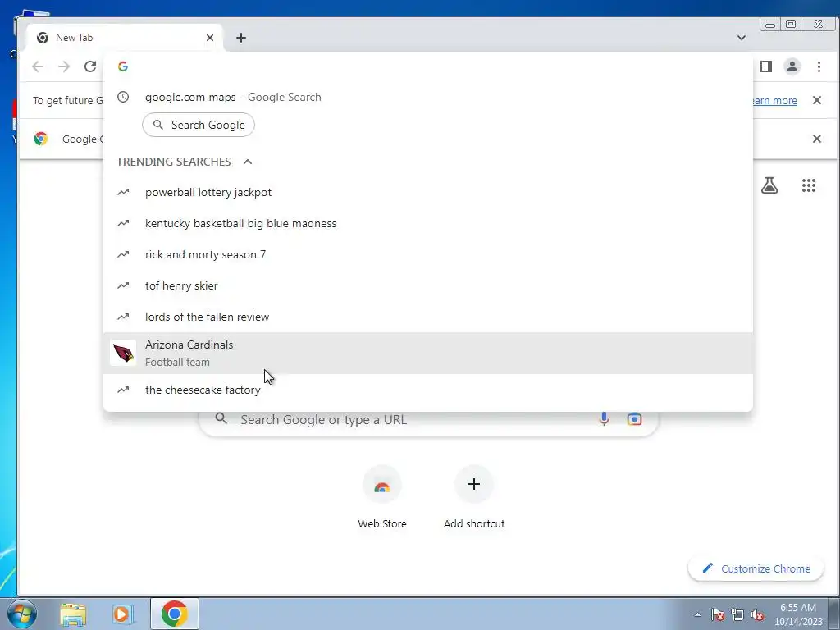Click the trending arrow icon beside 'powerball lottery jackpot'
Viewport: 840px width, 630px height.
123,192
